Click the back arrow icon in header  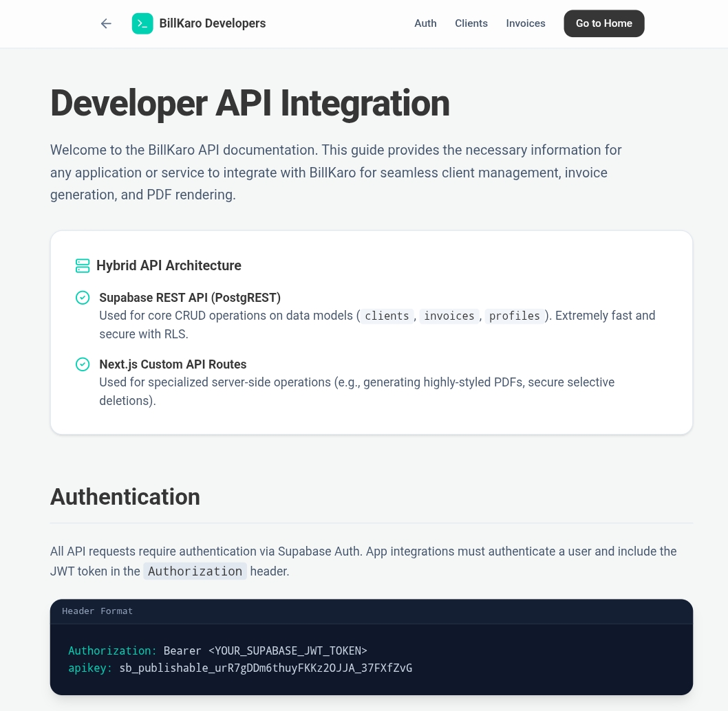[x=106, y=23]
